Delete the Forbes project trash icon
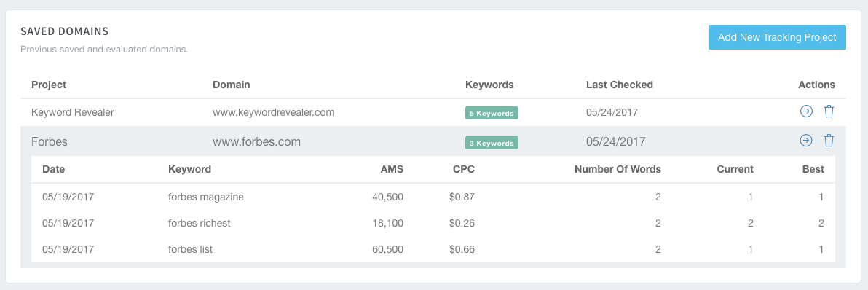 point(829,141)
